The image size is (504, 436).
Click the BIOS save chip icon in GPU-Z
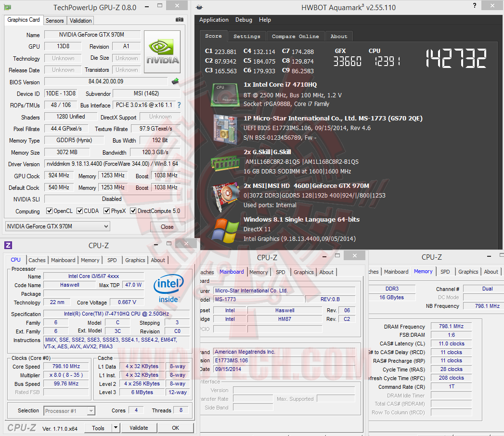(x=175, y=81)
